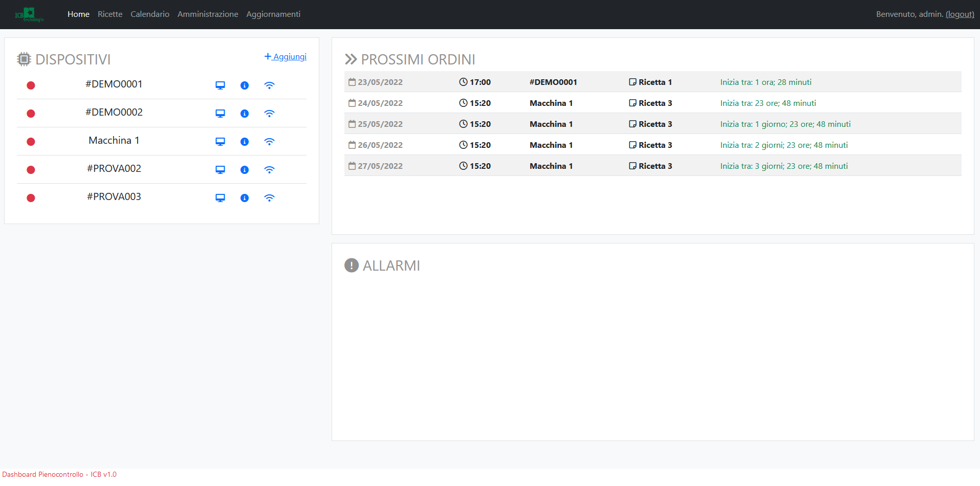Click wifi icon for #DEMO0001

tap(269, 85)
